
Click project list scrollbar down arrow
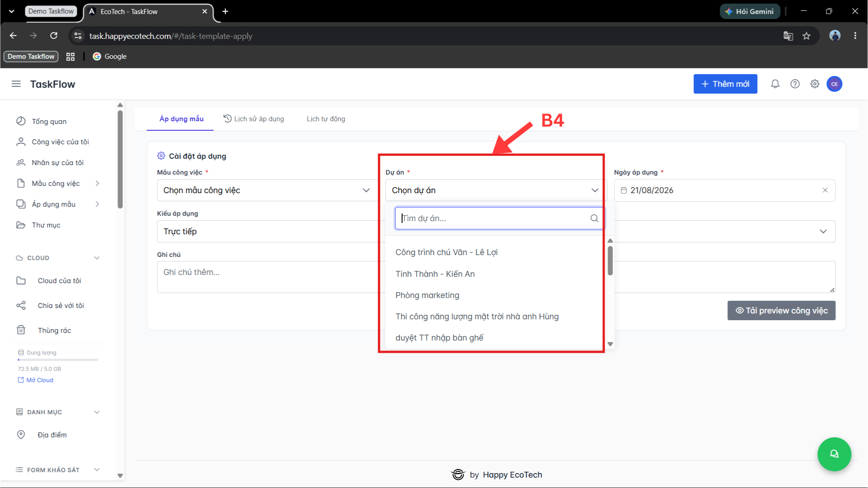click(x=610, y=344)
